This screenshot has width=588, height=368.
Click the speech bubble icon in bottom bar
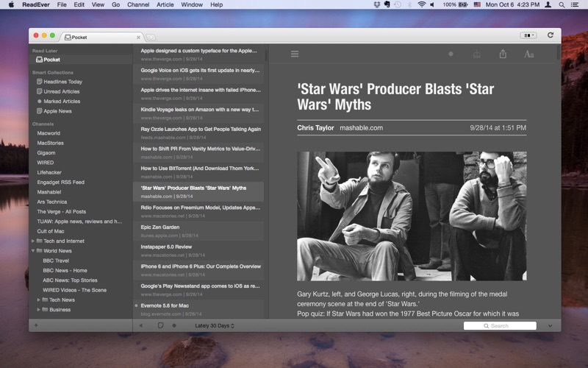tap(160, 325)
